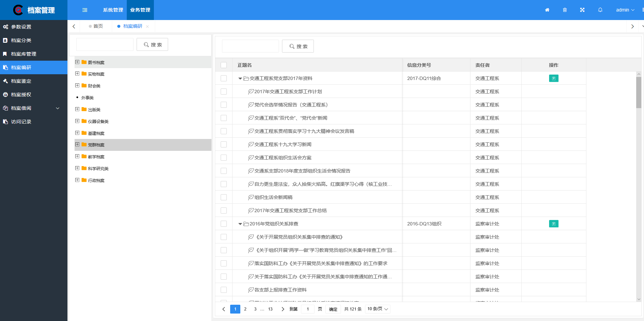Expand the 党群档案 tree node
This screenshot has height=321, width=644.
(77, 144)
